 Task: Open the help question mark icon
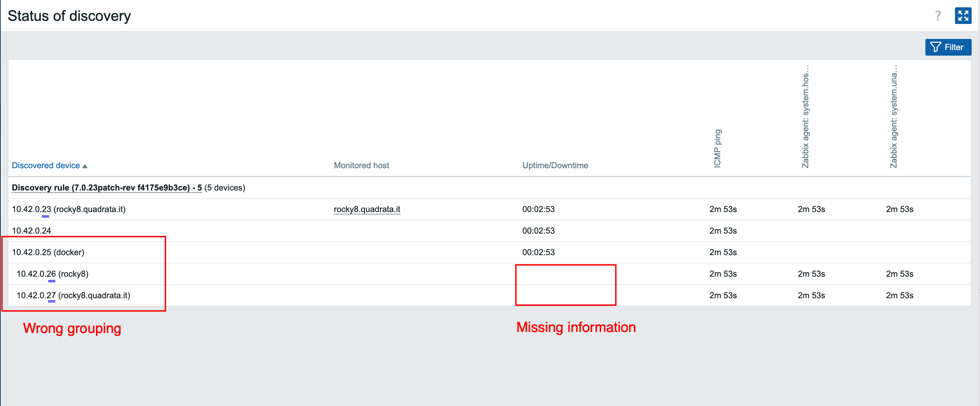point(938,16)
